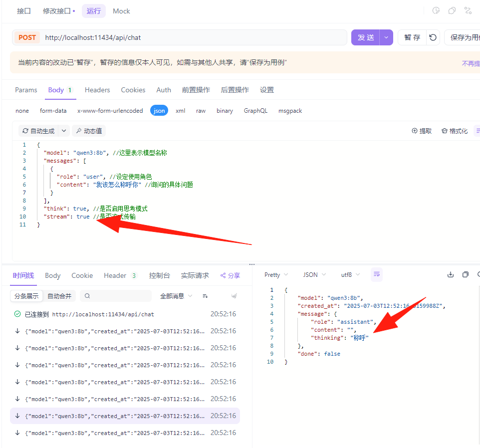This screenshot has height=448, width=480.
Task: Open the 修改接口 tab
Action: point(59,11)
